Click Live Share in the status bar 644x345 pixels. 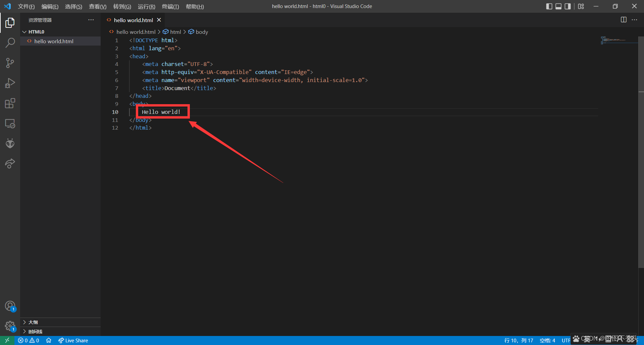[x=73, y=340]
